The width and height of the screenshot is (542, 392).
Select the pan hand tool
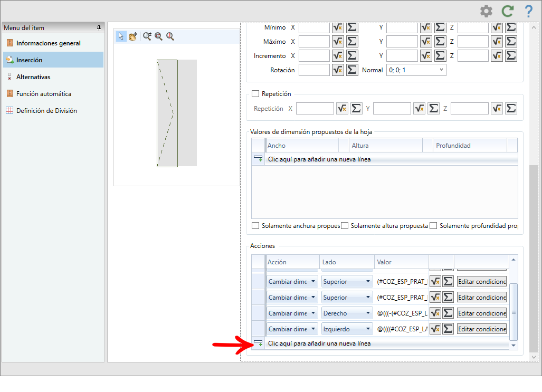point(133,36)
